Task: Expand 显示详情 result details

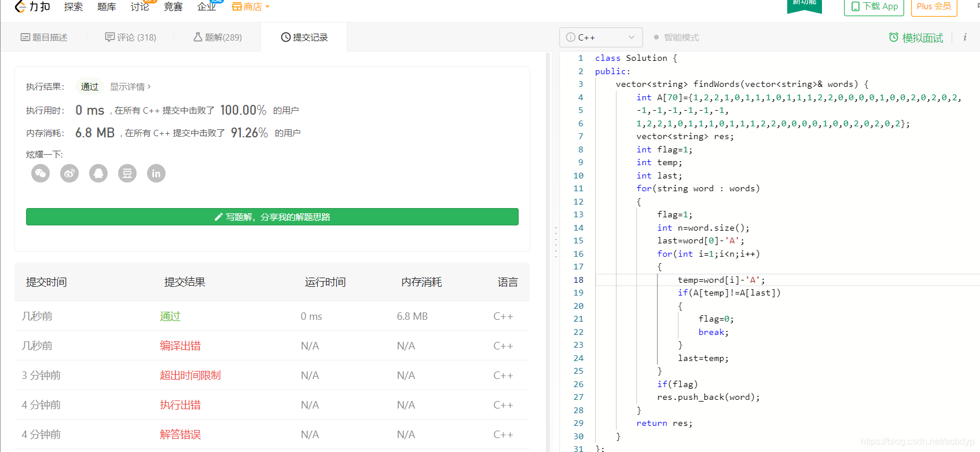Action: click(x=130, y=86)
